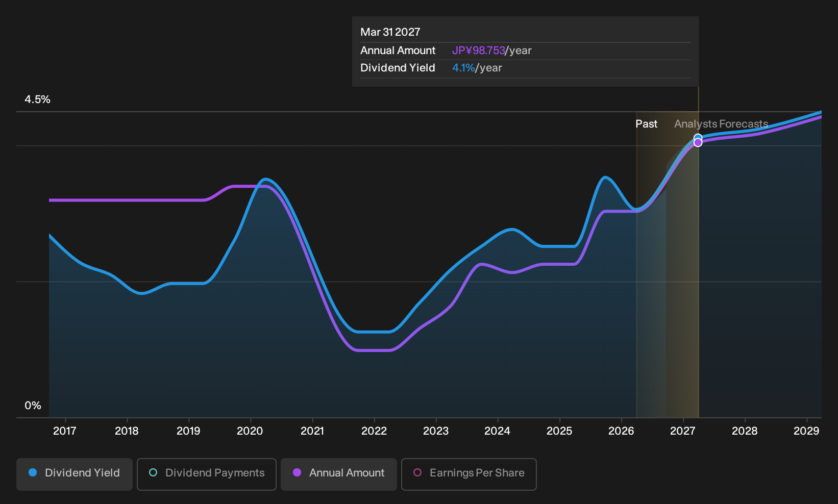Click the 2020 x-axis year label
The image size is (838, 504).
250,431
